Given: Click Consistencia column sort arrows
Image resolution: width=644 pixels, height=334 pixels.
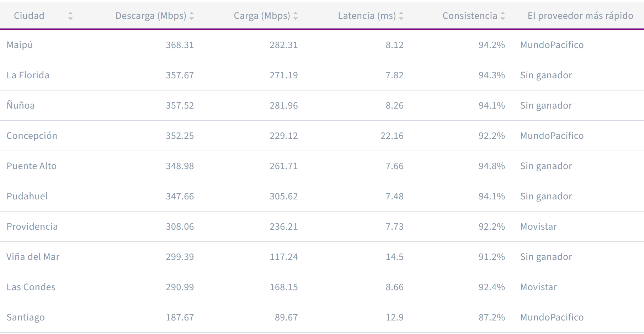Looking at the screenshot, I should [503, 16].
